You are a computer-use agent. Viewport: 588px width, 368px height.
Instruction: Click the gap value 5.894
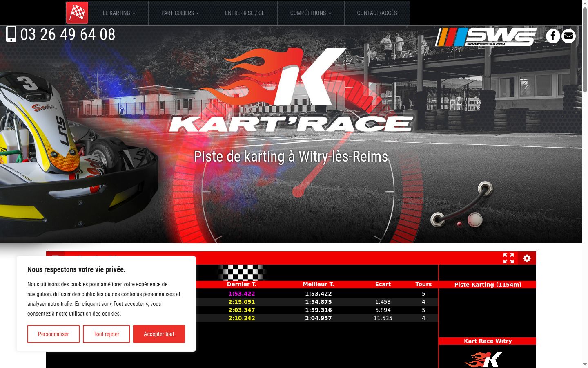(x=383, y=310)
